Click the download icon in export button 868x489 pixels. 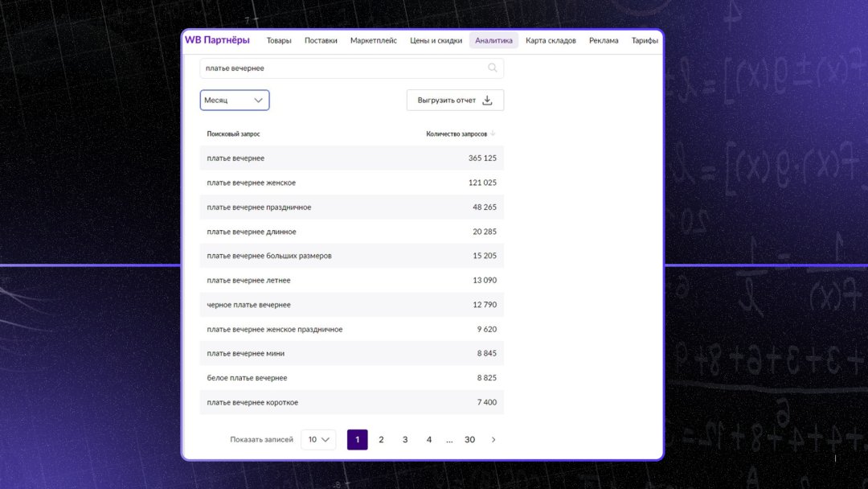[x=487, y=101]
